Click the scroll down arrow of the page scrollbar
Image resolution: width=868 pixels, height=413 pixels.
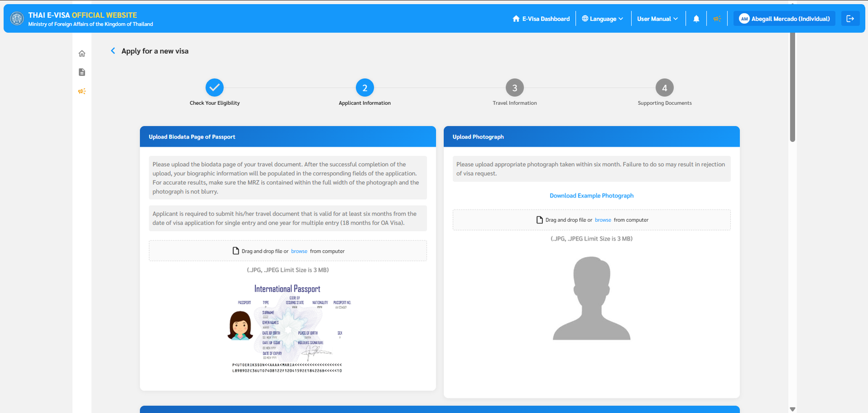tap(793, 409)
